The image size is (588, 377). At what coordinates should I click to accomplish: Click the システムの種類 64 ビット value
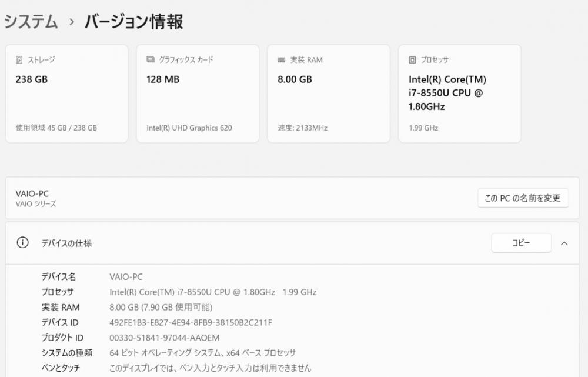tap(202, 353)
